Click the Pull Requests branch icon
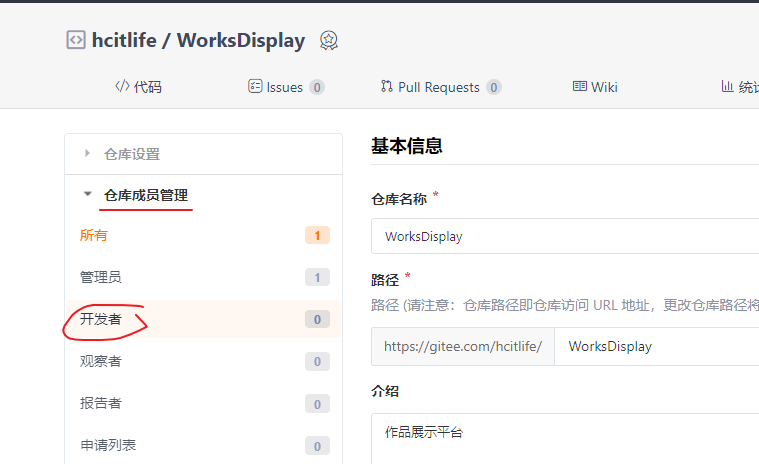 386,86
